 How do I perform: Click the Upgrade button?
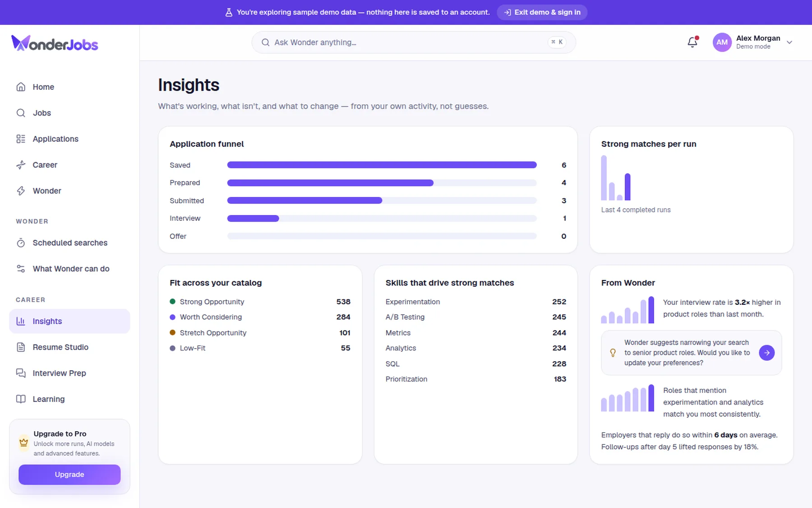(69, 475)
